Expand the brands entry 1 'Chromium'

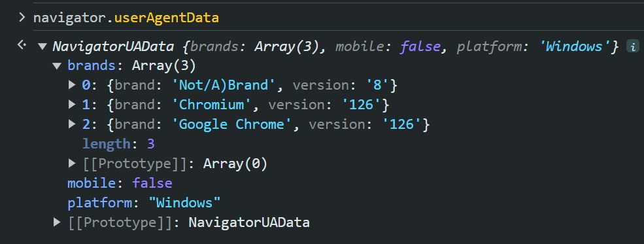coord(73,105)
